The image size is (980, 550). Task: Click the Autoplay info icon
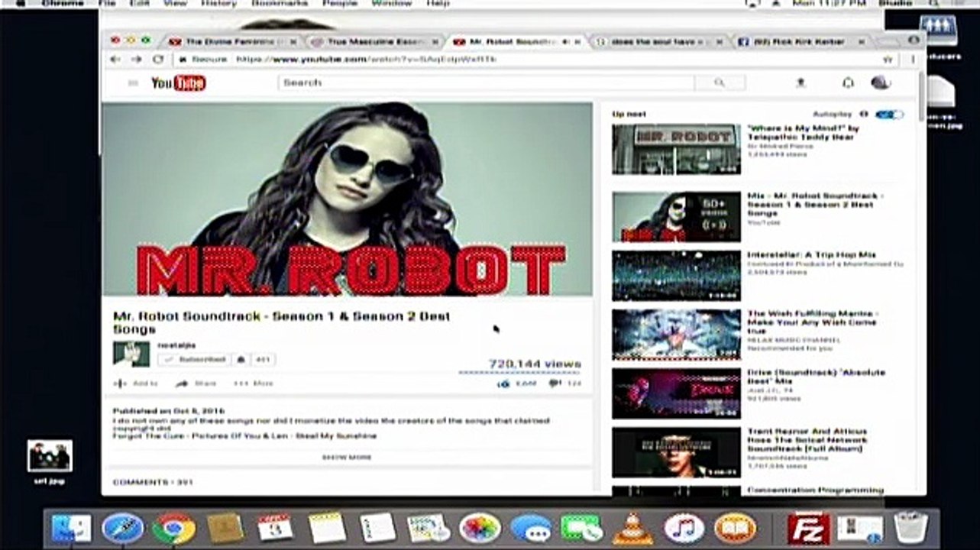pyautogui.click(x=864, y=115)
